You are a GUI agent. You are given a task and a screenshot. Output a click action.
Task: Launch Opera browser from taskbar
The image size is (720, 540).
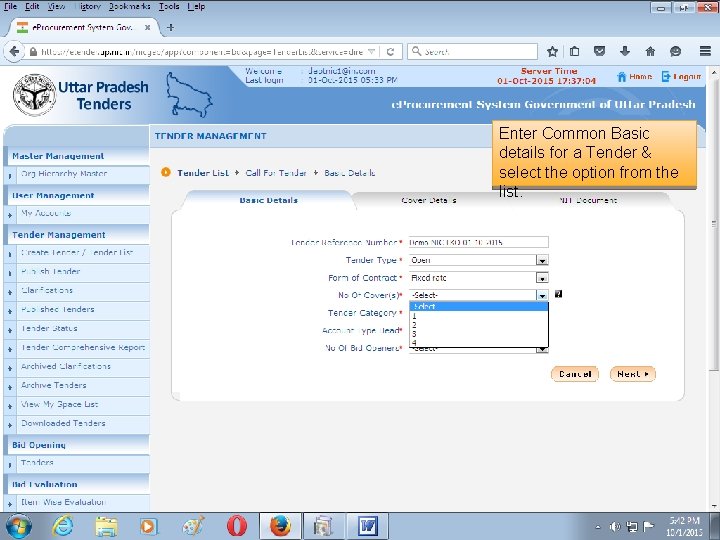click(236, 526)
